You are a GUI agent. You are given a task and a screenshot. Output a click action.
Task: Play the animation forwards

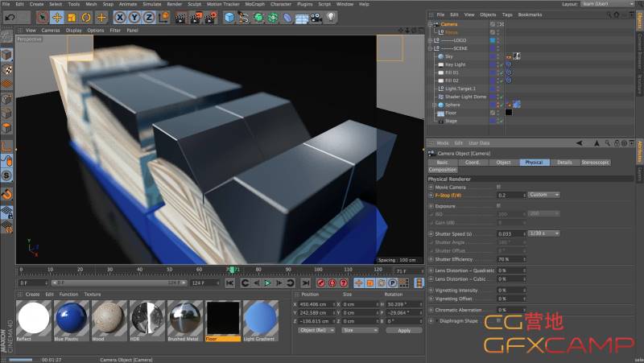267,283
